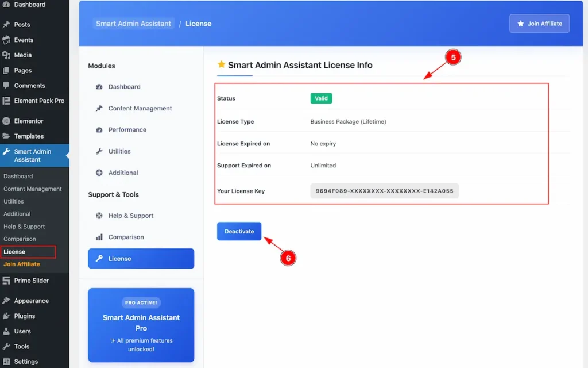Click the PRO ACTIVE! badge
The height and width of the screenshot is (368, 588).
141,302
